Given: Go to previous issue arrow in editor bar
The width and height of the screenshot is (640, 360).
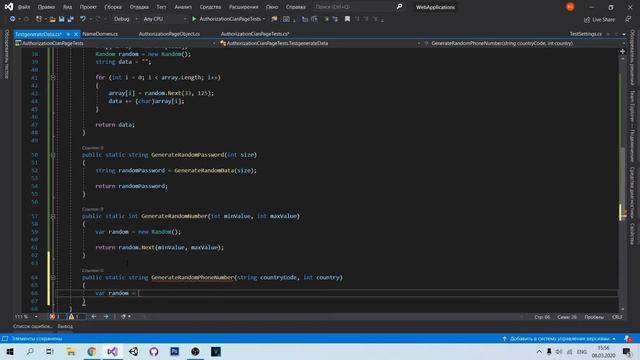Looking at the screenshot, I should [93, 316].
